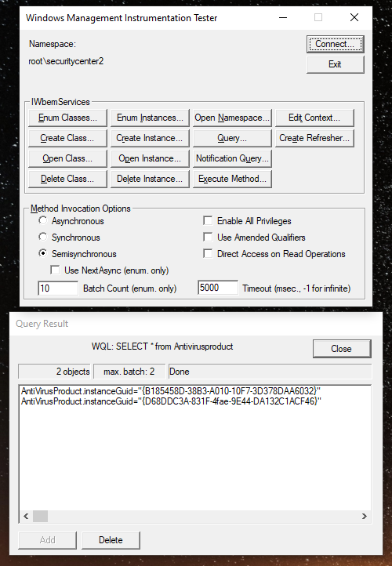Click the Timeout input field
Viewport: 392px width, 566px height.
pyautogui.click(x=218, y=288)
